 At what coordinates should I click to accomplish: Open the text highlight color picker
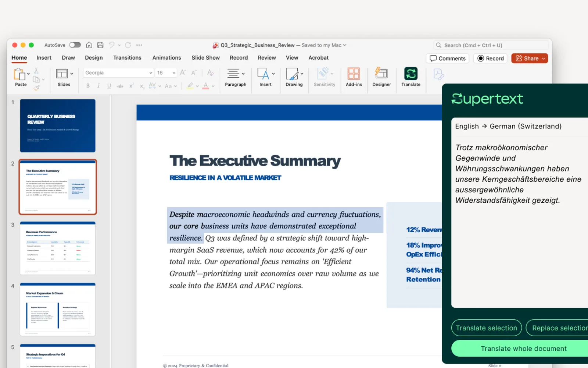tap(190, 86)
